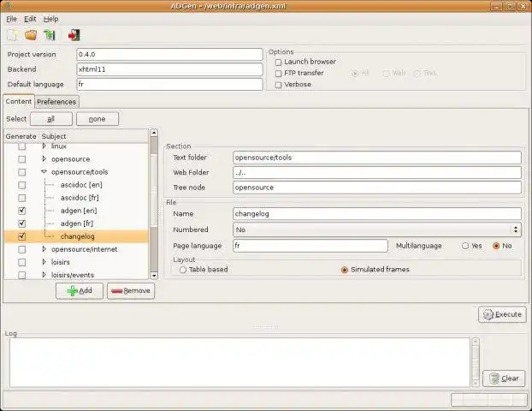Click the file Name input field

pyautogui.click(x=377, y=214)
